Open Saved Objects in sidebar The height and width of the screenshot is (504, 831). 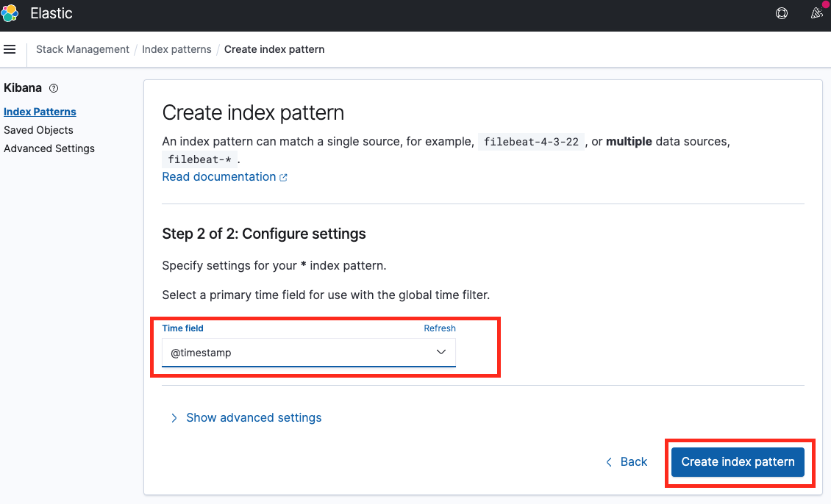click(x=38, y=130)
